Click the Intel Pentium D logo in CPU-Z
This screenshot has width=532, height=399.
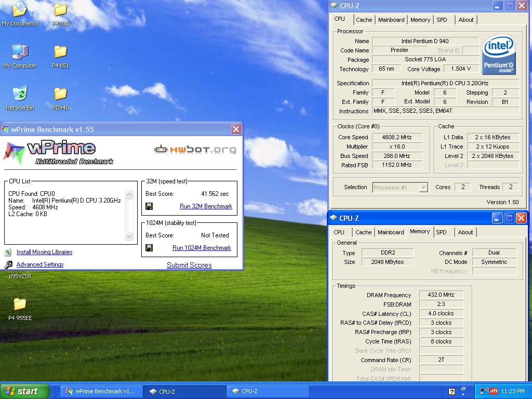(499, 54)
